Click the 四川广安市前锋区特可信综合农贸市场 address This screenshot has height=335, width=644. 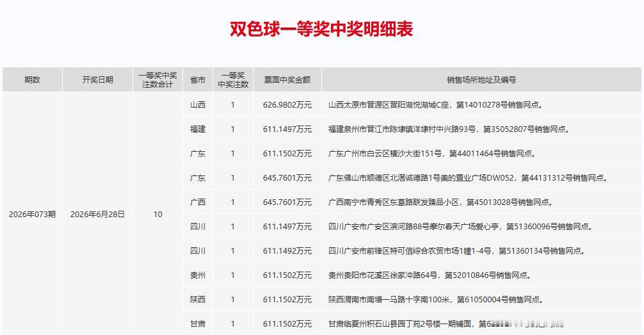(457, 250)
